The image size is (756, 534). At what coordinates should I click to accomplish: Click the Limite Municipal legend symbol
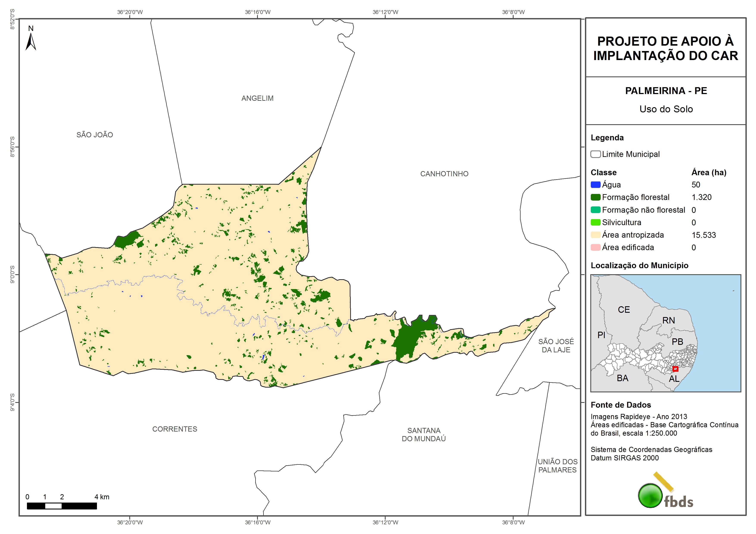coord(595,154)
